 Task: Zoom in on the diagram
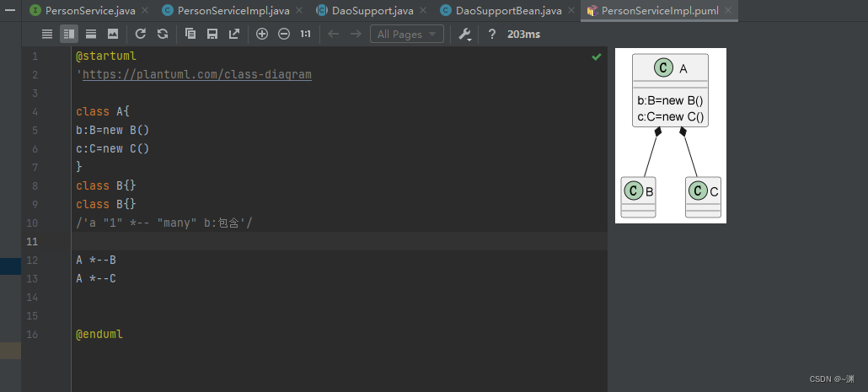262,35
